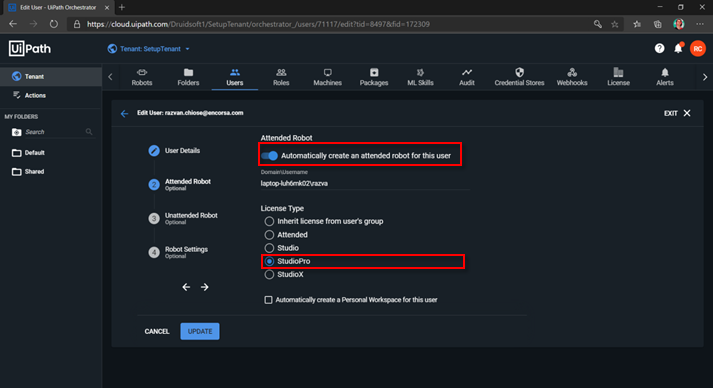Open notifications bell
The height and width of the screenshot is (388, 713).
(x=678, y=48)
